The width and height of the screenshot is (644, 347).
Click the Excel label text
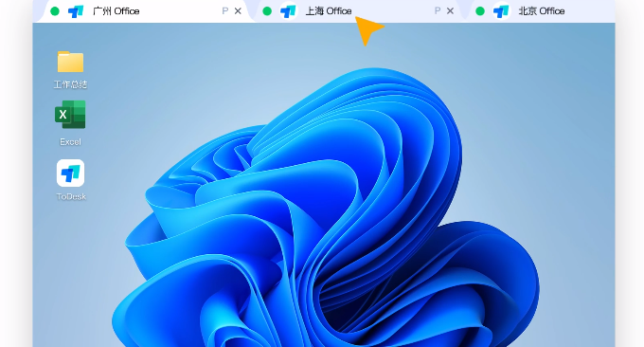(70, 142)
